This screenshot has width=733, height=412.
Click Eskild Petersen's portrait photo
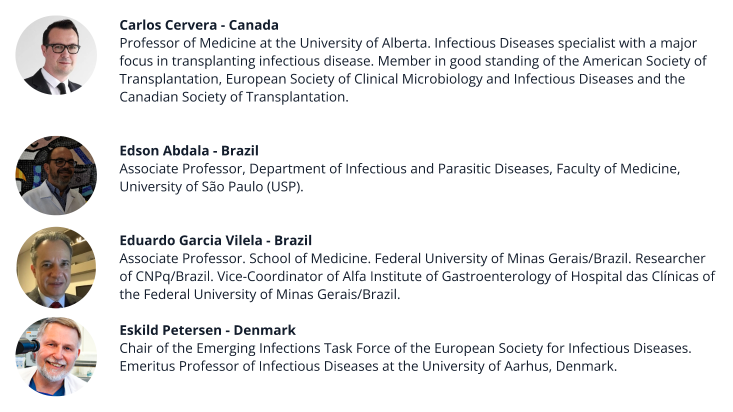(56, 356)
